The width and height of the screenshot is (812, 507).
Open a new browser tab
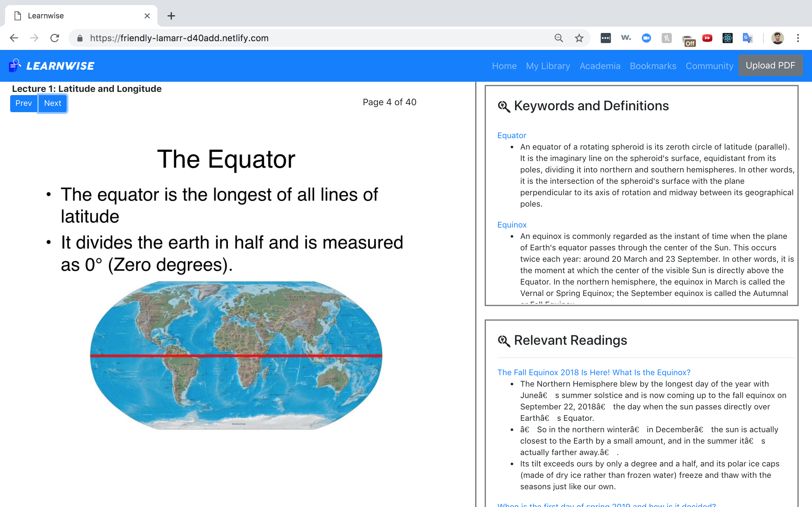(x=171, y=16)
